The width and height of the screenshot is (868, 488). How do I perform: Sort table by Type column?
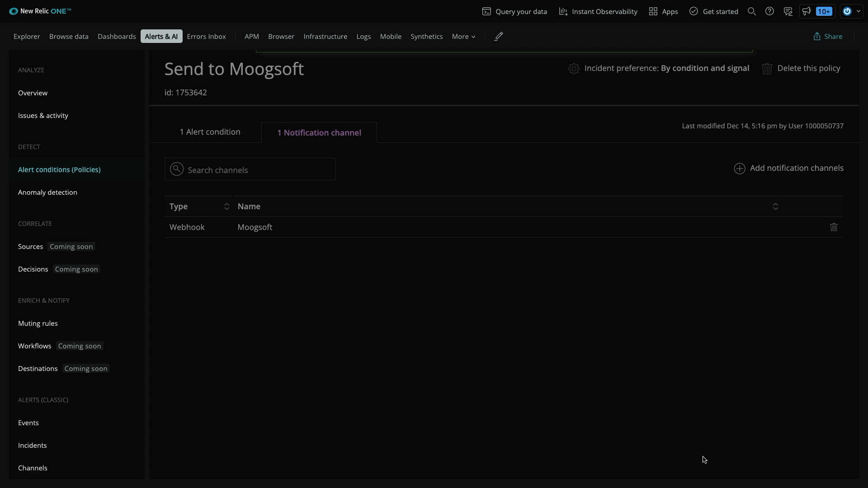click(x=199, y=206)
